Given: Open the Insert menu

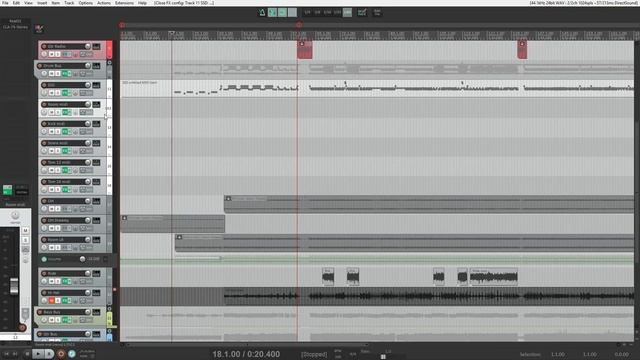Looking at the screenshot, I should [x=42, y=3].
